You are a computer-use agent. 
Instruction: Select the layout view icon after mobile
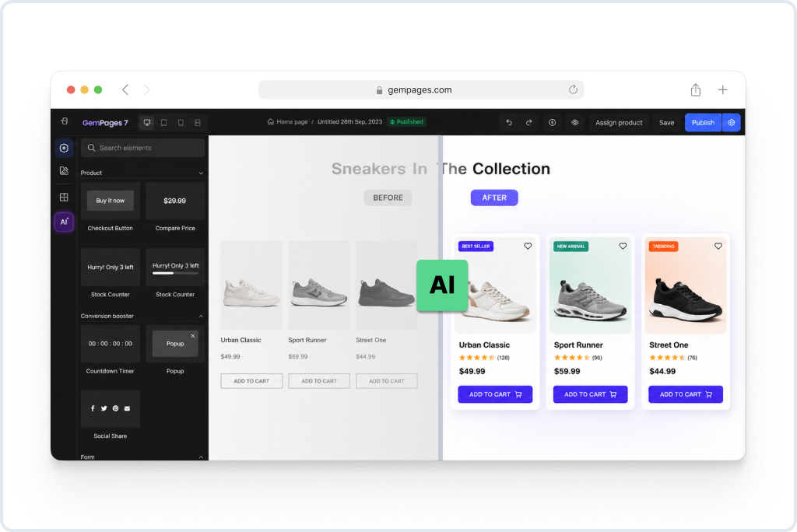tap(198, 122)
